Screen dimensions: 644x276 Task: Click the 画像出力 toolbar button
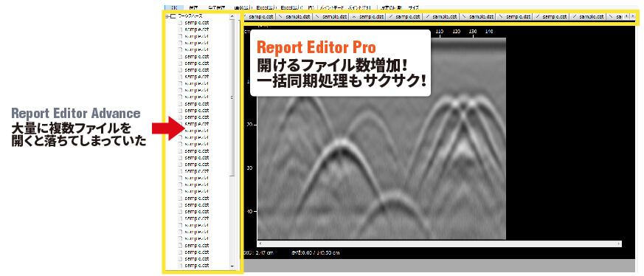click(243, 7)
